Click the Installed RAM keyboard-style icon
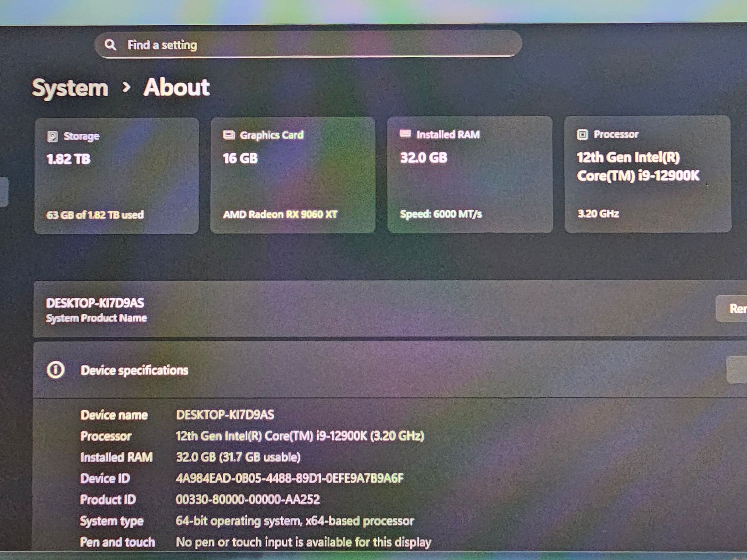This screenshot has height=560, width=747. click(405, 134)
